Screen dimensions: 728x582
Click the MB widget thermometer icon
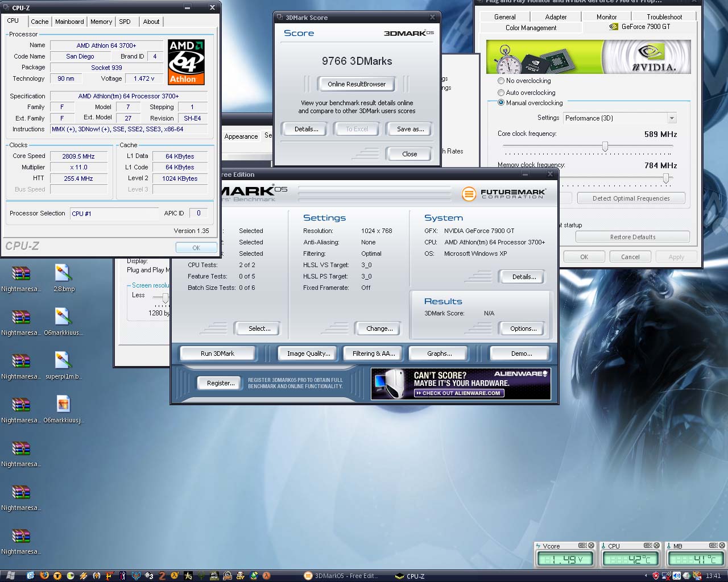(x=669, y=546)
